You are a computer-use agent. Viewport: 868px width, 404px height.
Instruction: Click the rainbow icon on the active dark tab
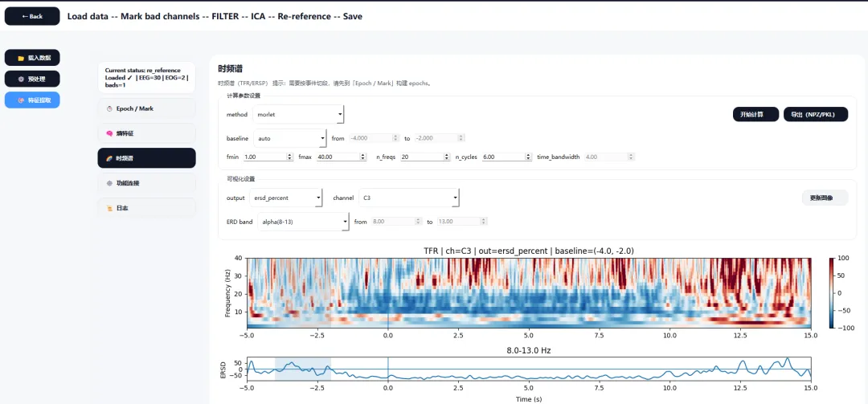coord(109,158)
